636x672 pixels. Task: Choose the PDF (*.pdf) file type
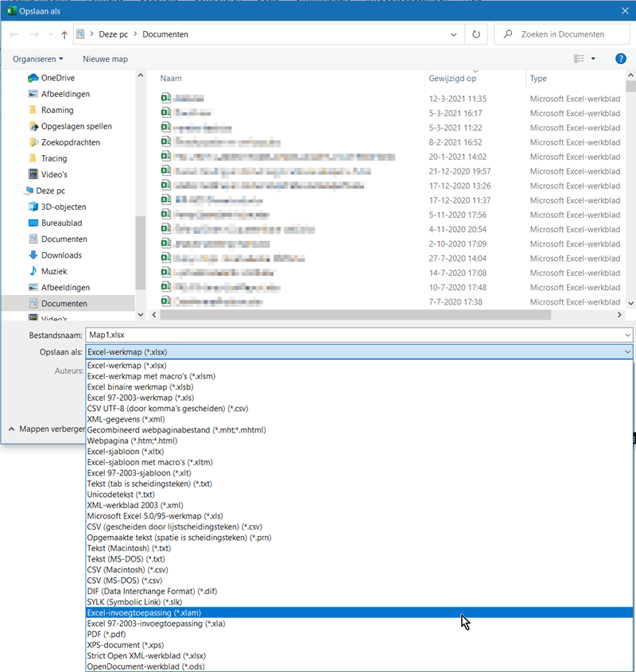click(x=107, y=635)
